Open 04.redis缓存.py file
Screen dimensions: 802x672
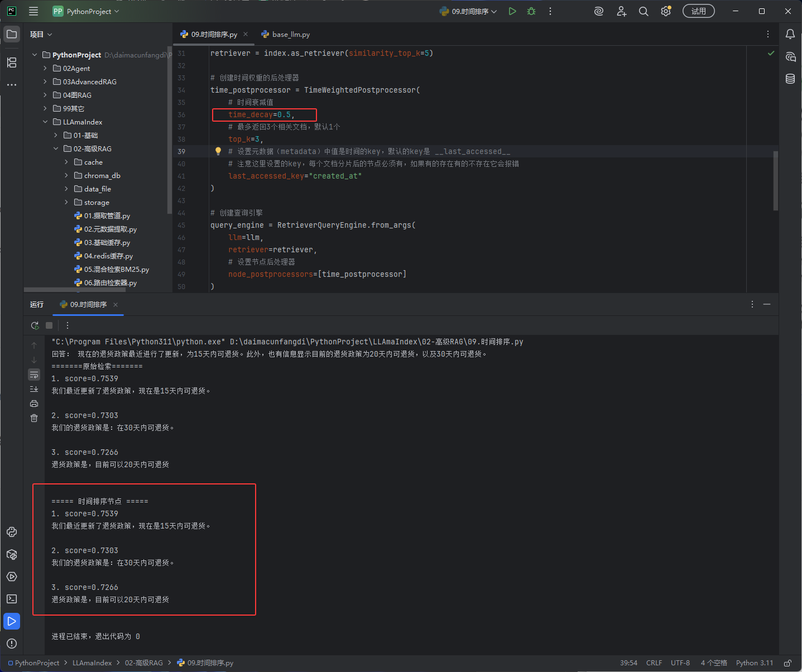click(104, 256)
